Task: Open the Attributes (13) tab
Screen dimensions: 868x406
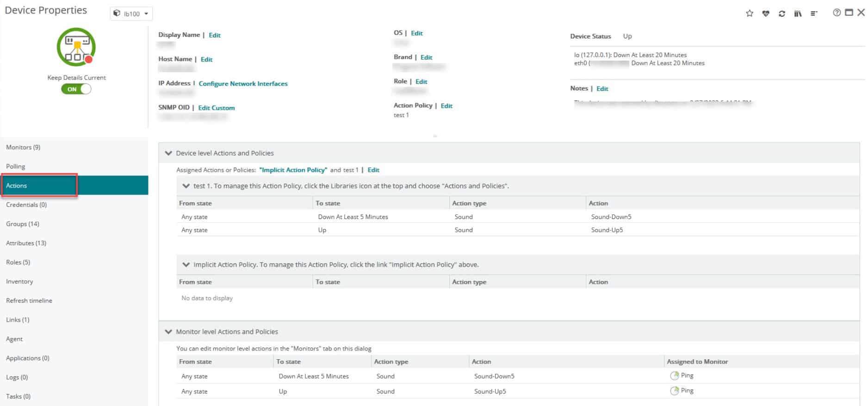Action: 74,243
